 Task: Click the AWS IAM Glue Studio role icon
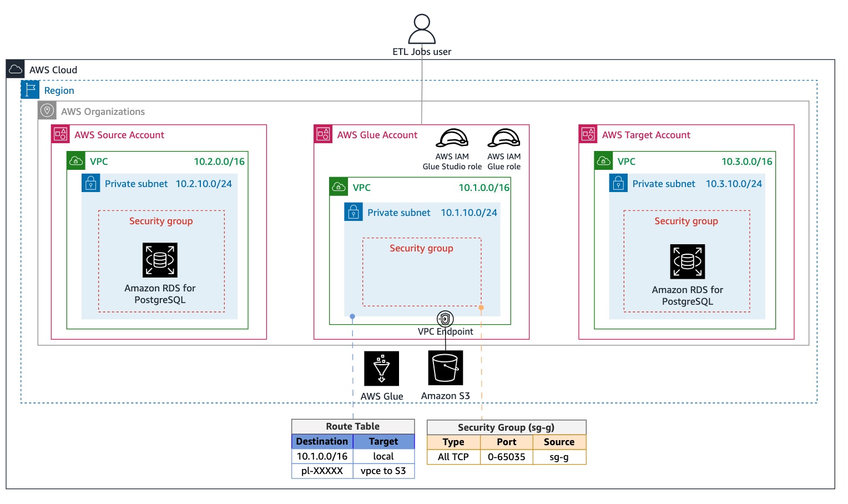pyautogui.click(x=452, y=138)
